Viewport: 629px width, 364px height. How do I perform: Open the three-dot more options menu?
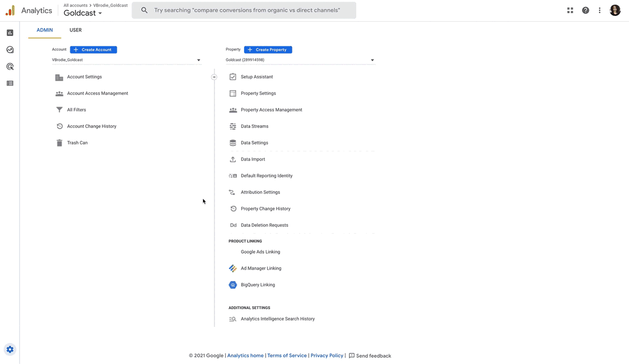pyautogui.click(x=600, y=10)
